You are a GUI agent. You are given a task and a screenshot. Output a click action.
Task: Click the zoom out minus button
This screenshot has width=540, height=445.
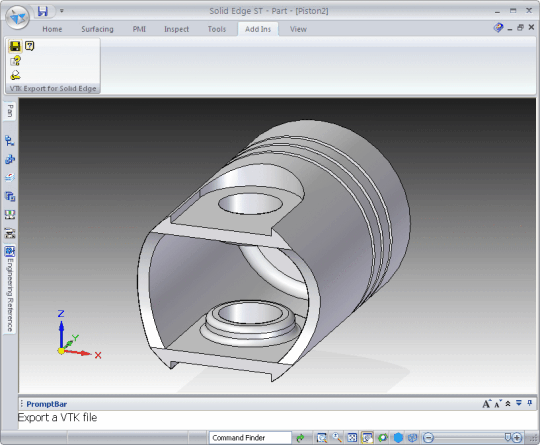click(428, 438)
